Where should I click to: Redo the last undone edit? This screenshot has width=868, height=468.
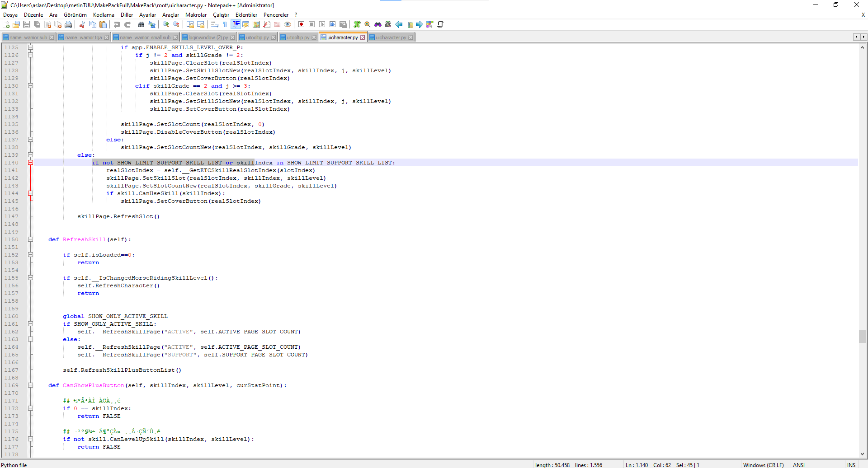[x=127, y=24]
